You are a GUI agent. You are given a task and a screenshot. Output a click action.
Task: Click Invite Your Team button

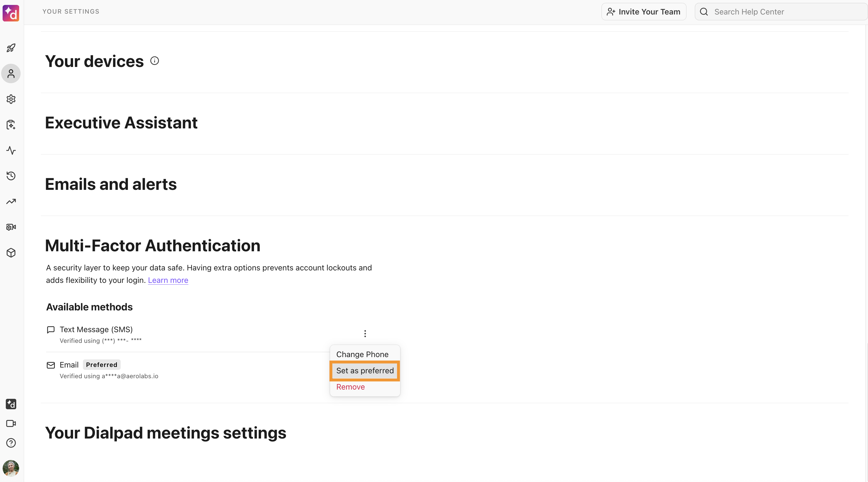tap(644, 12)
